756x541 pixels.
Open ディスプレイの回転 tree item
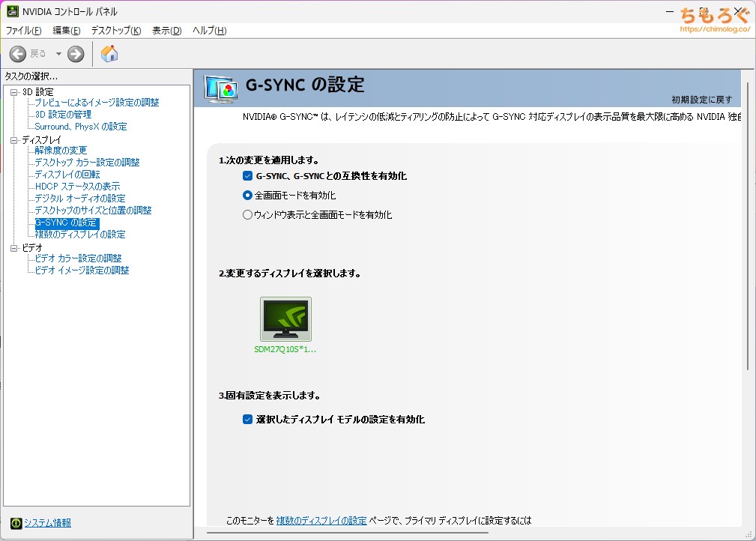click(x=67, y=175)
